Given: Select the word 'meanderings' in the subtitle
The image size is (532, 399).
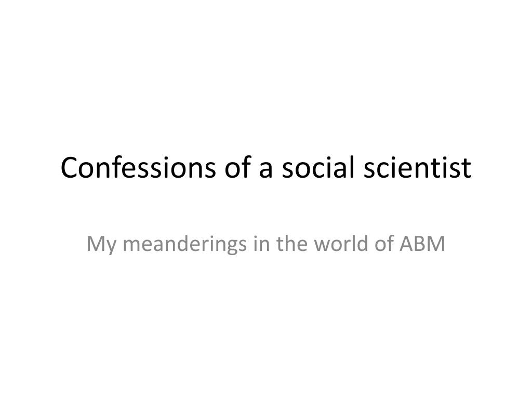Looking at the screenshot, I should pos(184,244).
